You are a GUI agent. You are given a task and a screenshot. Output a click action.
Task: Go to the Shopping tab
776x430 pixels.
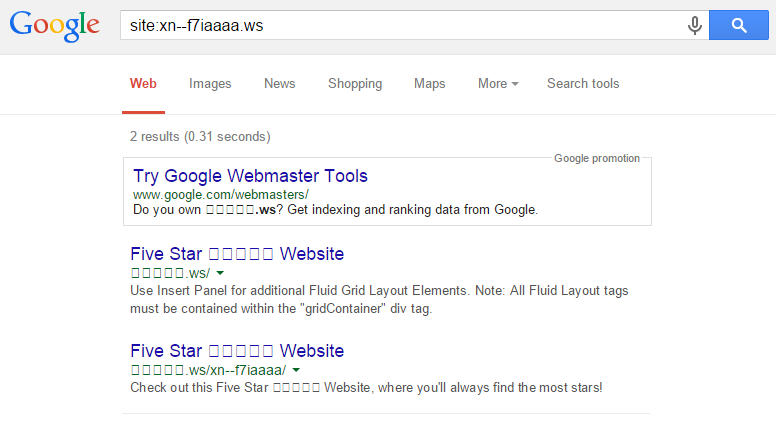coord(355,84)
